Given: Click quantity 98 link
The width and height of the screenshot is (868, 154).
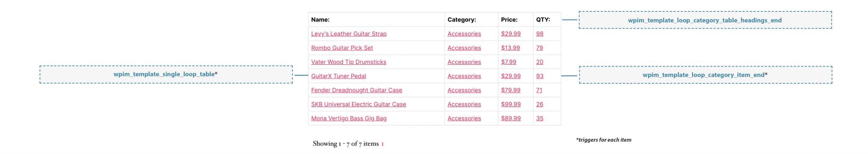Looking at the screenshot, I should [x=540, y=34].
